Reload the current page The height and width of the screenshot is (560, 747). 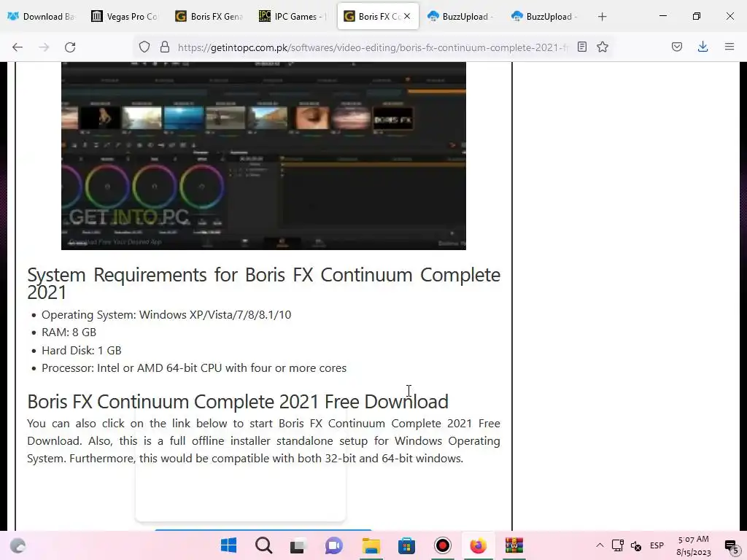(x=70, y=47)
